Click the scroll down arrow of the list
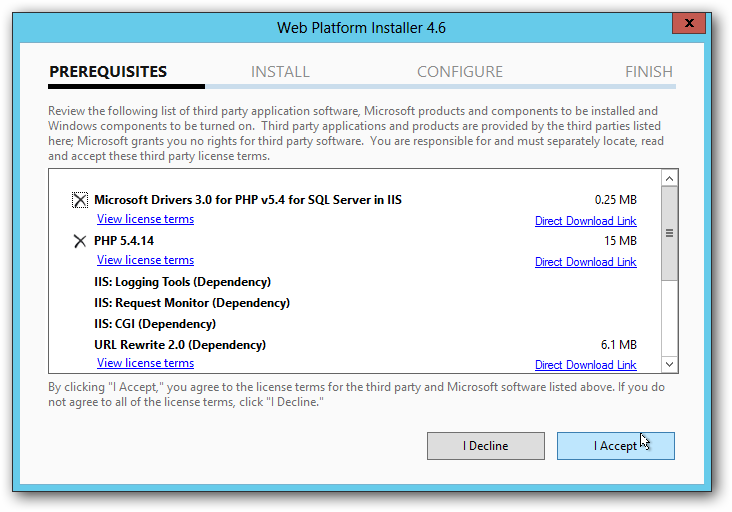The image size is (732, 512). click(x=669, y=364)
